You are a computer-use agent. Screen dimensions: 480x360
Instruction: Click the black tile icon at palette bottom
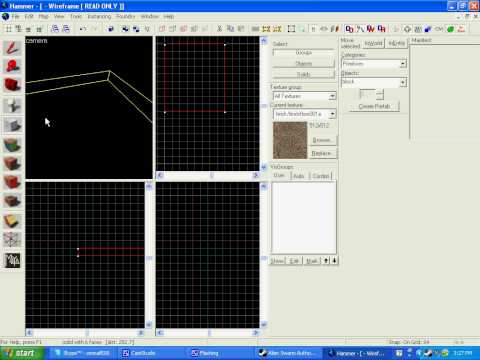[12, 261]
